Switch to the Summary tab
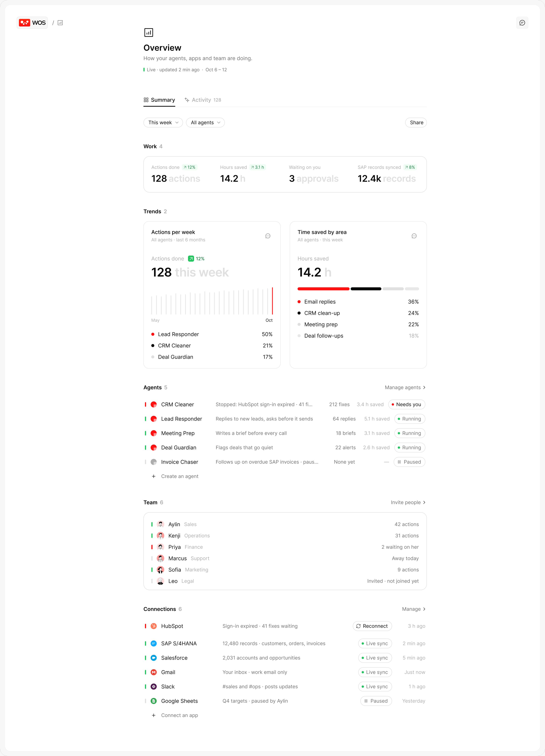The height and width of the screenshot is (756, 545). pos(159,100)
